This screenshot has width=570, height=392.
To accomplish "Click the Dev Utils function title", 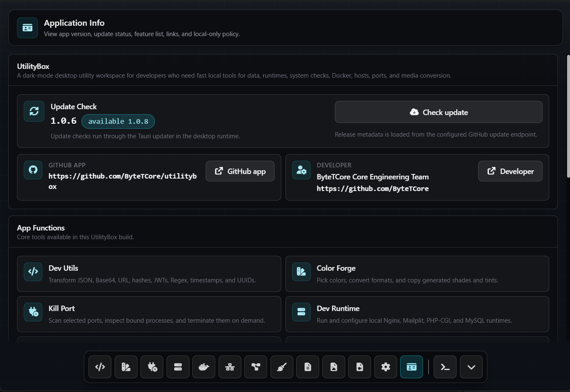I will 63,268.
